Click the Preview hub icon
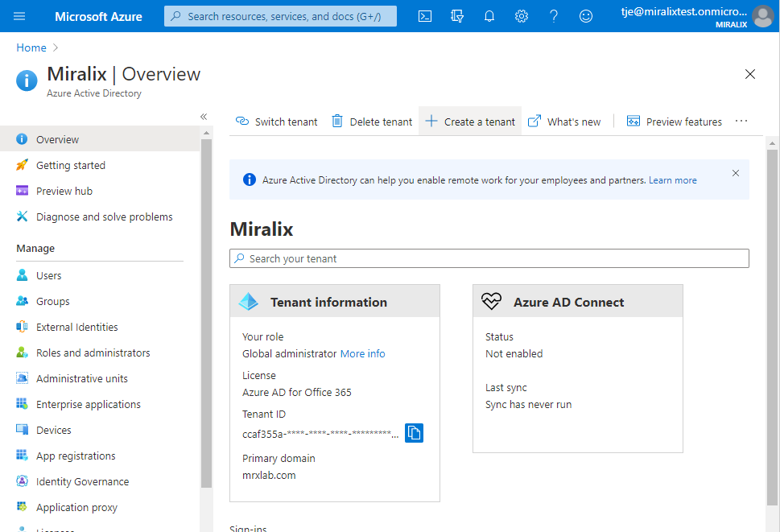 pyautogui.click(x=22, y=191)
